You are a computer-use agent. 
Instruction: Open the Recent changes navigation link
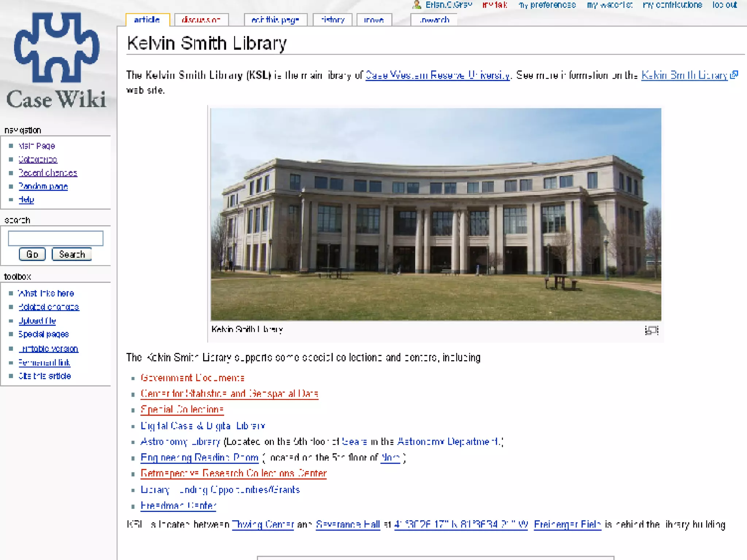pos(48,173)
